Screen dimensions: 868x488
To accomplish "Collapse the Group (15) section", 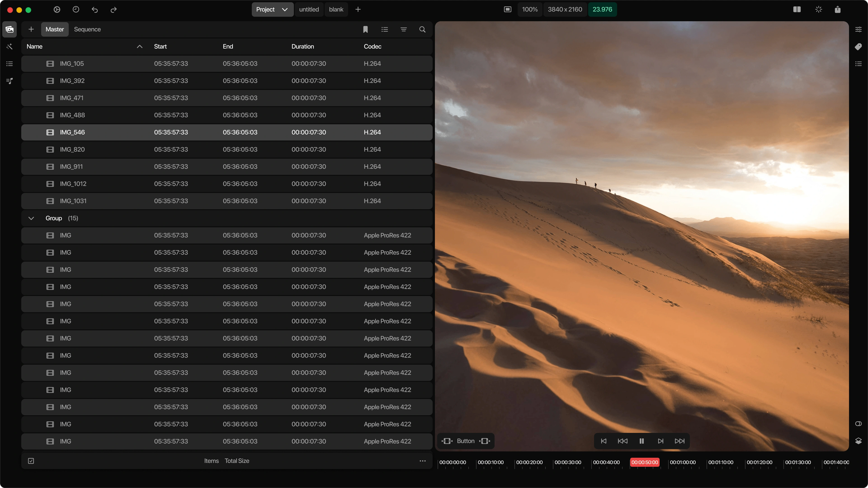I will [31, 218].
